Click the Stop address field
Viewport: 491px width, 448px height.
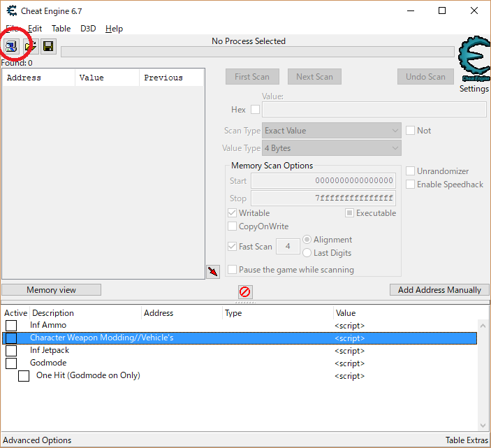tap(323, 198)
